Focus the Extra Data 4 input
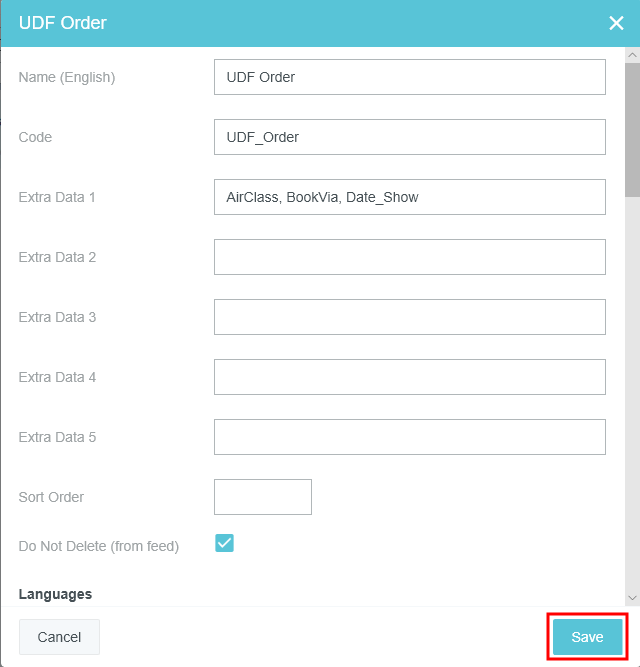Image resolution: width=640 pixels, height=667 pixels. [x=409, y=377]
